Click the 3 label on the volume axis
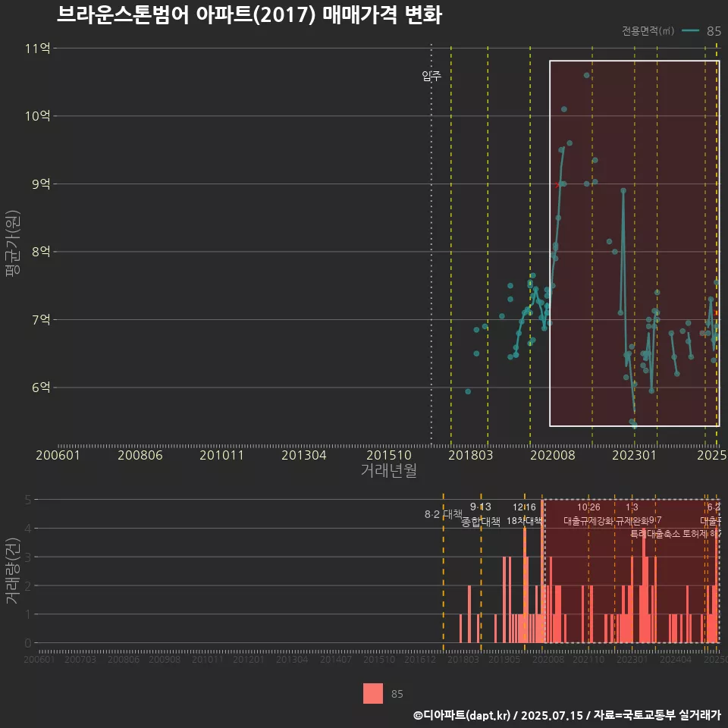Screen dimensions: 728x728 (x=28, y=557)
